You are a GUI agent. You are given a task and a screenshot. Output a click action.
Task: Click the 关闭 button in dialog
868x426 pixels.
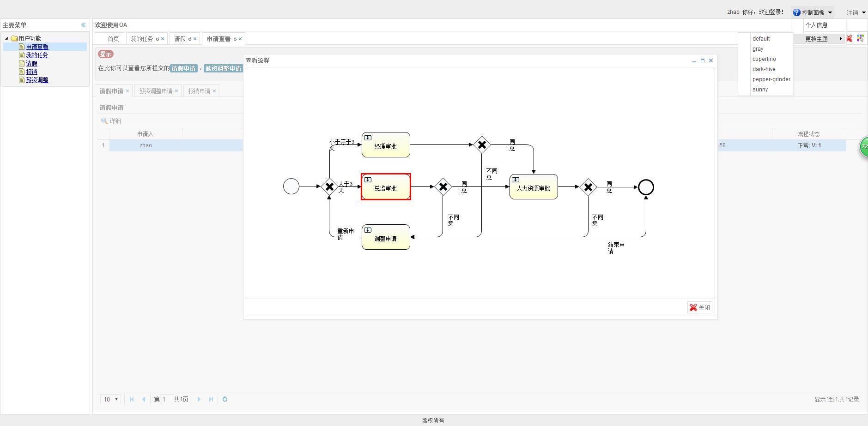700,307
